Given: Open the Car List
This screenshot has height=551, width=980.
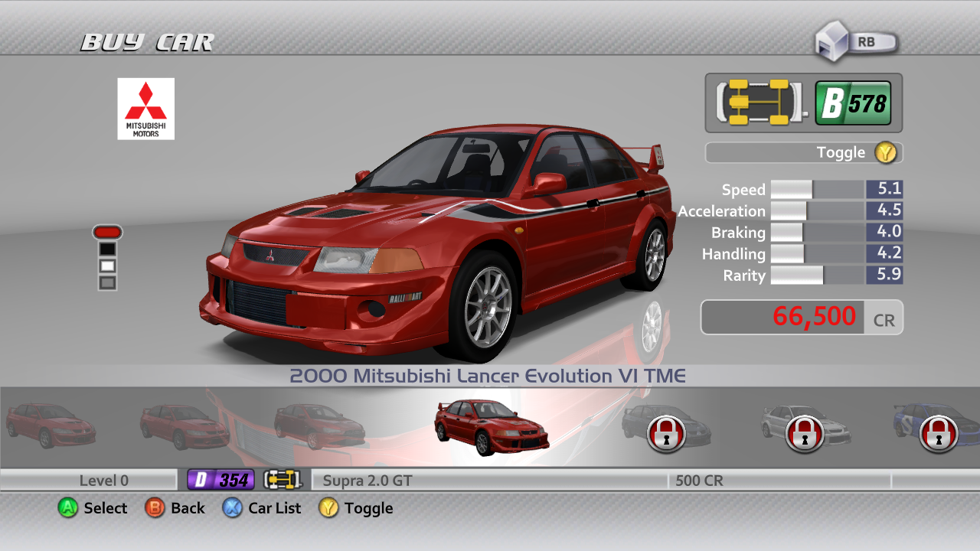Looking at the screenshot, I should [x=275, y=508].
